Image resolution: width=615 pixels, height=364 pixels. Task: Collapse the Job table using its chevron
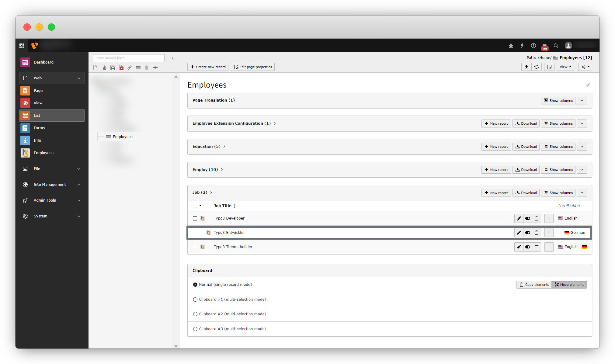582,192
